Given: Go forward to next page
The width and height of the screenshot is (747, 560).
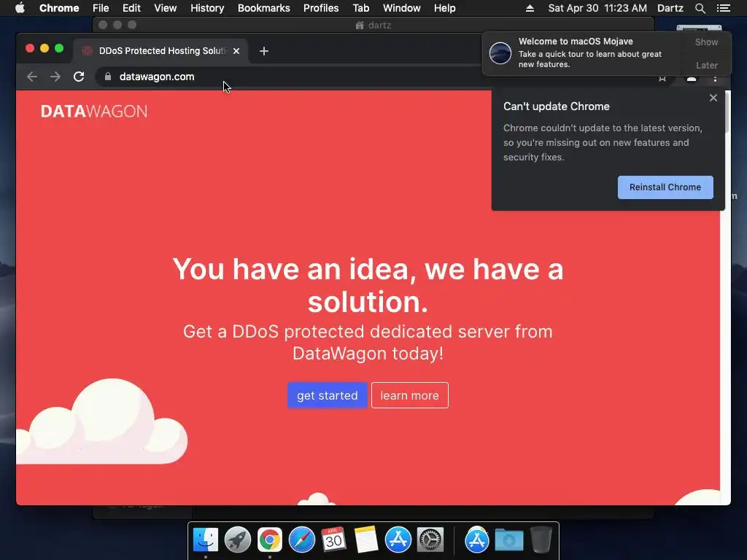Looking at the screenshot, I should pyautogui.click(x=55, y=77).
